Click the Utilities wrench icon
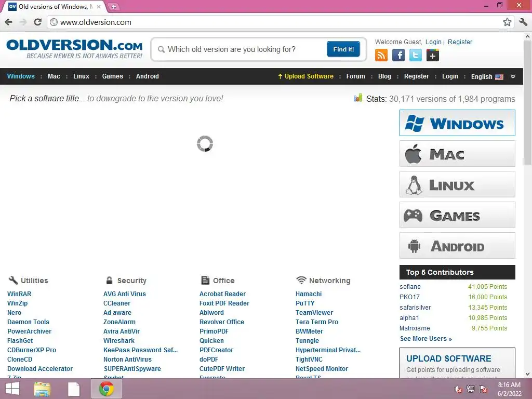This screenshot has height=399, width=532. pos(13,280)
